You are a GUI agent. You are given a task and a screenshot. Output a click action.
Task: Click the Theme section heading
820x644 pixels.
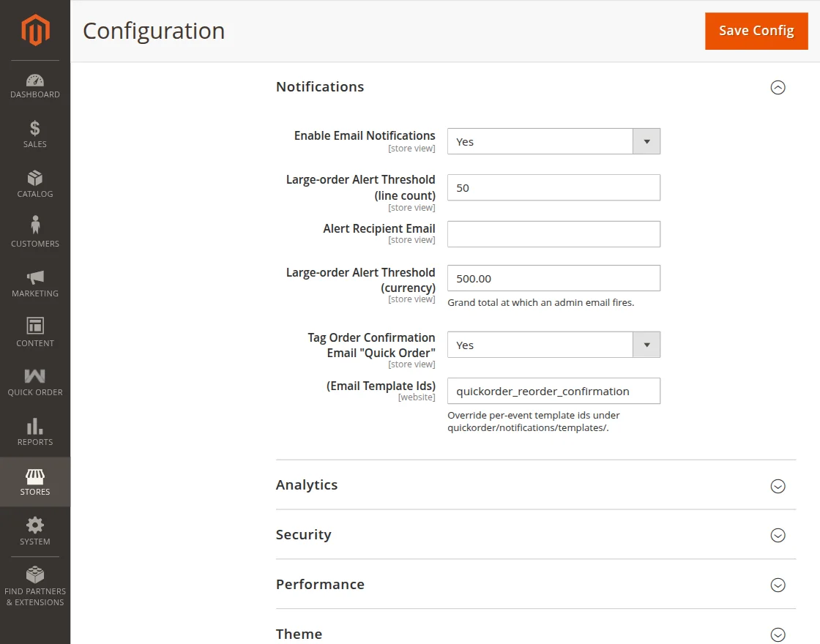[x=299, y=634]
